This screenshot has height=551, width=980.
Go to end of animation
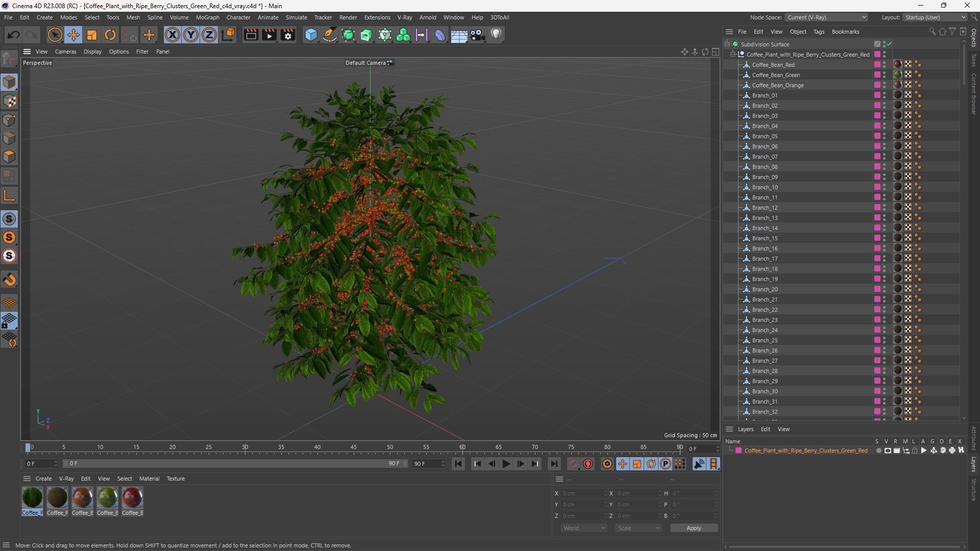pos(554,464)
